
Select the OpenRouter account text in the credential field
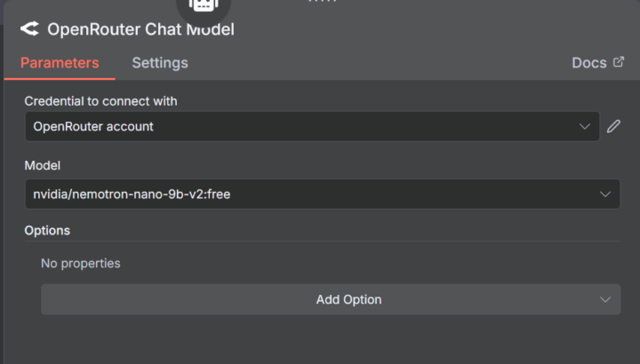(x=93, y=126)
